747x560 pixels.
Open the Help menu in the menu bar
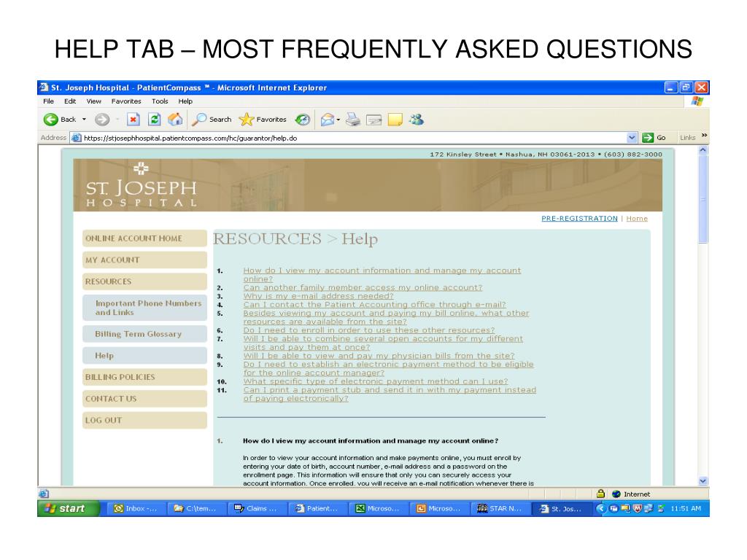coord(185,101)
